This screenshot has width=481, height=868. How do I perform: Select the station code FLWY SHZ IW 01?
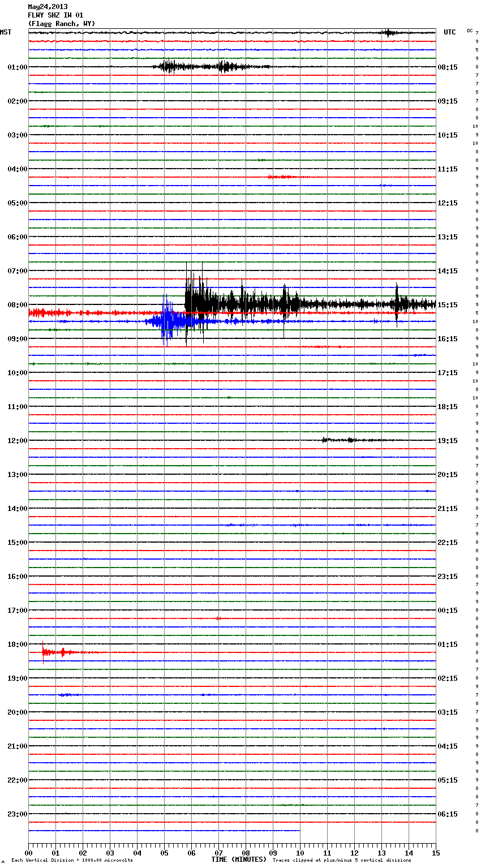pyautogui.click(x=55, y=15)
